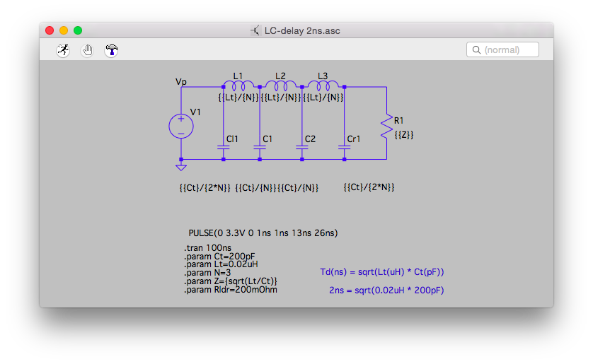Click the R1 value {{Z}}
593x364 pixels.
pyautogui.click(x=404, y=135)
